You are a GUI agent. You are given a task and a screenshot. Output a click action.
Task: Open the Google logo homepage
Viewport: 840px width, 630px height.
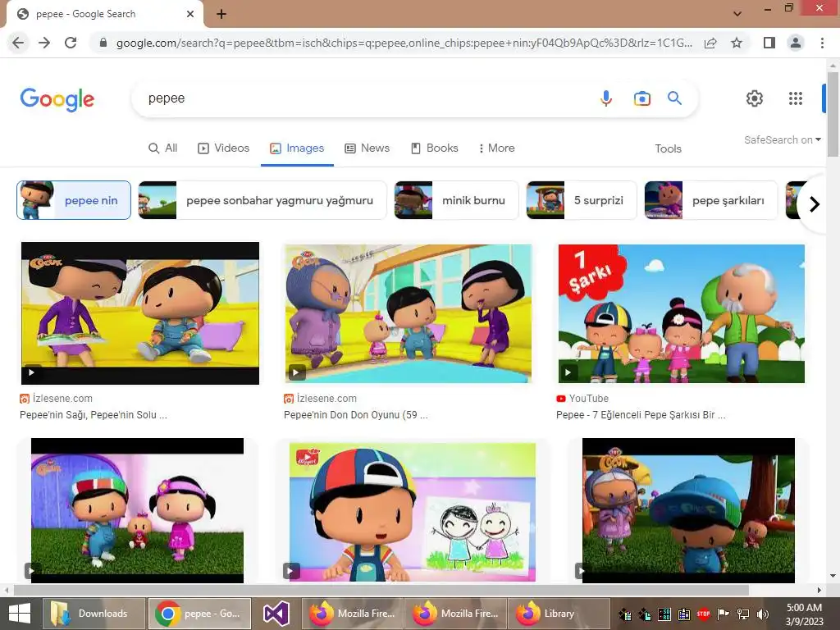click(x=57, y=99)
